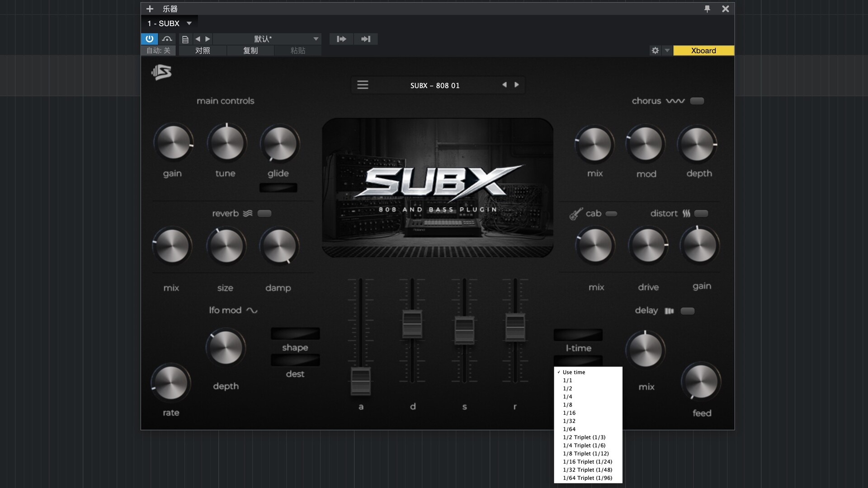Click the preset file document icon
The width and height of the screenshot is (868, 488).
coord(185,39)
